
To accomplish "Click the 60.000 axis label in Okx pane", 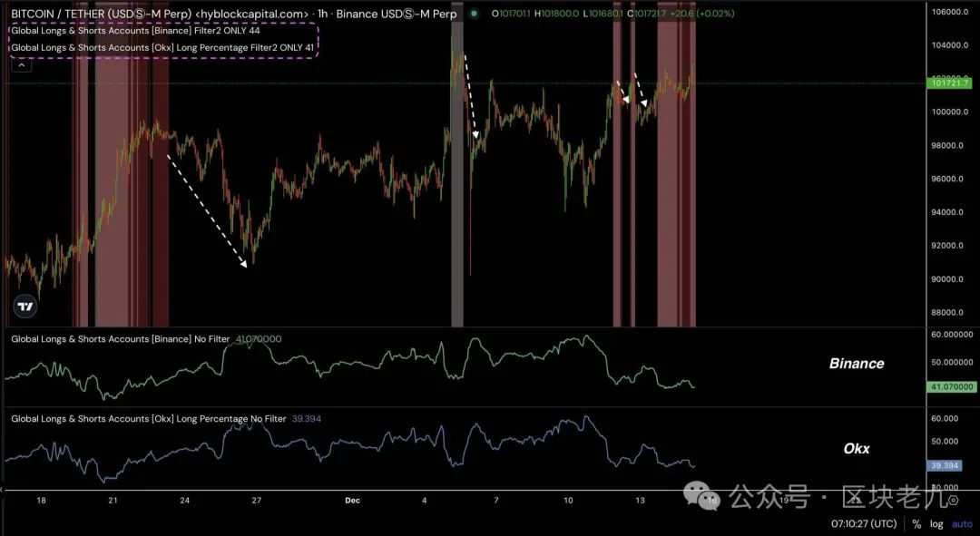I will coord(945,419).
